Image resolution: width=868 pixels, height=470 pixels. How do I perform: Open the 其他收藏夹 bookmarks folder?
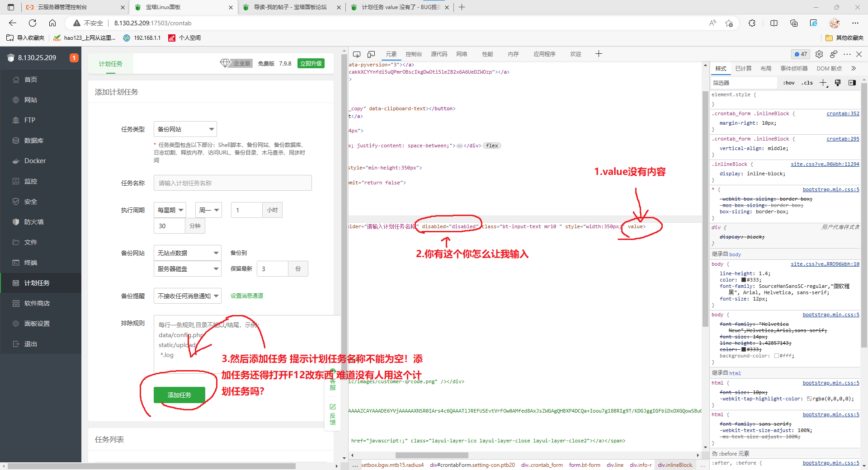tap(844, 38)
